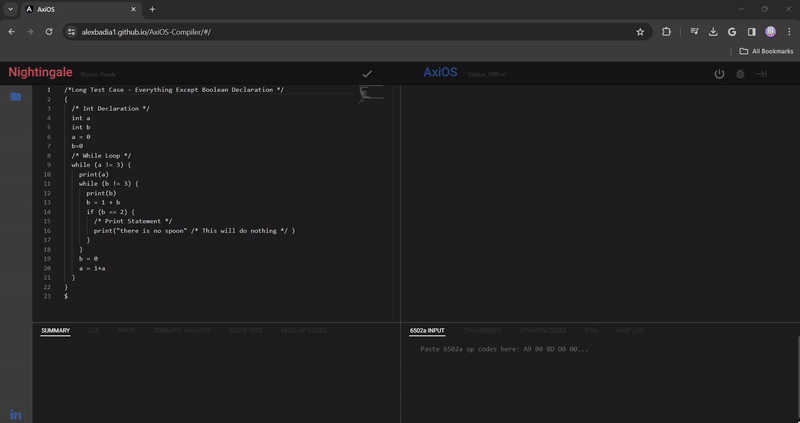This screenshot has height=423, width=800.
Task: Click the 'b = 1 + b' line
Action: coord(103,203)
